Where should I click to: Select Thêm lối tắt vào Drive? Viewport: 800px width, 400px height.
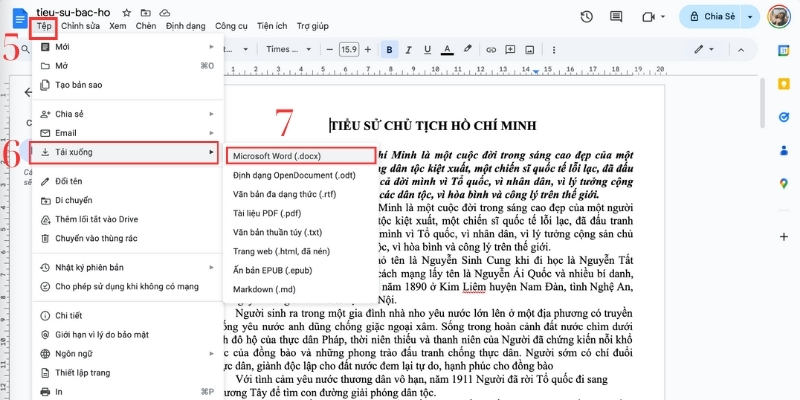click(128, 219)
